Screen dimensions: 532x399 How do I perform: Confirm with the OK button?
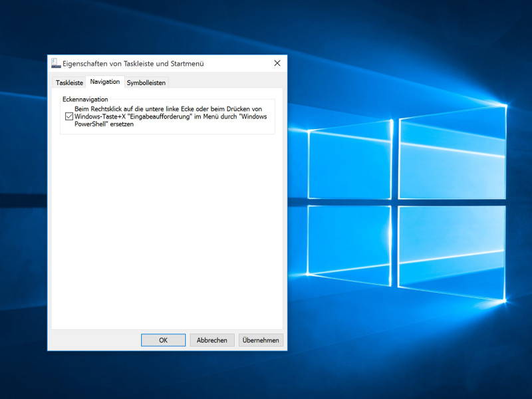coord(163,340)
